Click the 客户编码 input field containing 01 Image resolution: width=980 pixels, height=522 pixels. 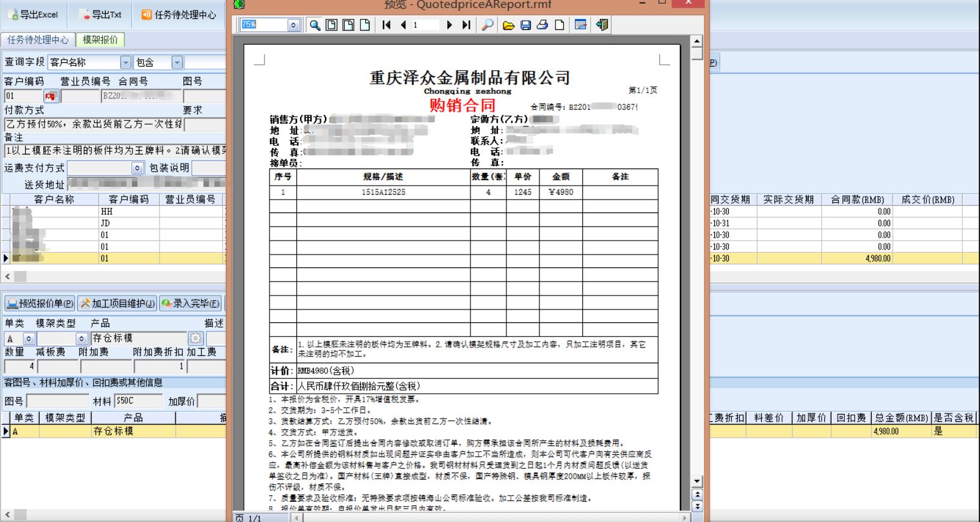(x=23, y=96)
